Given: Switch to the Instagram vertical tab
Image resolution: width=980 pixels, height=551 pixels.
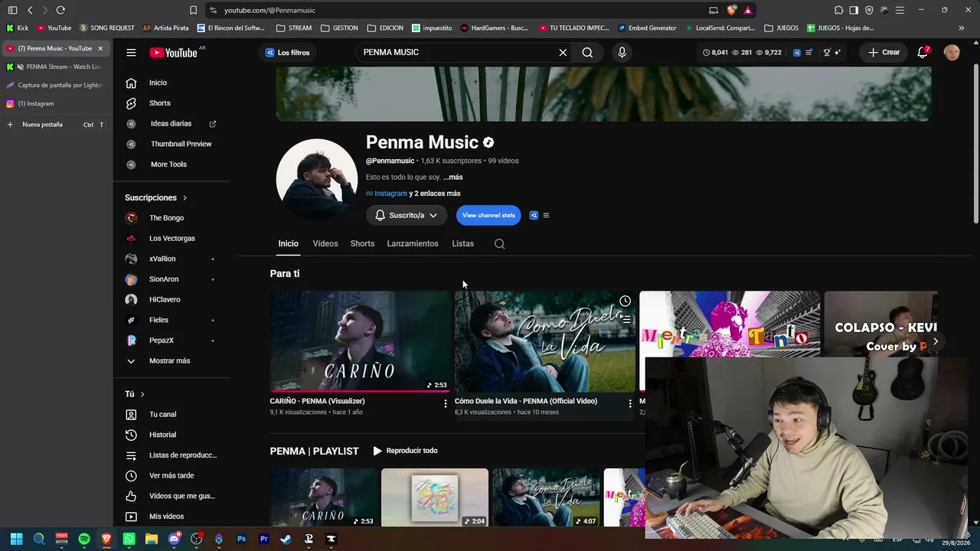Looking at the screenshot, I should pyautogui.click(x=55, y=103).
